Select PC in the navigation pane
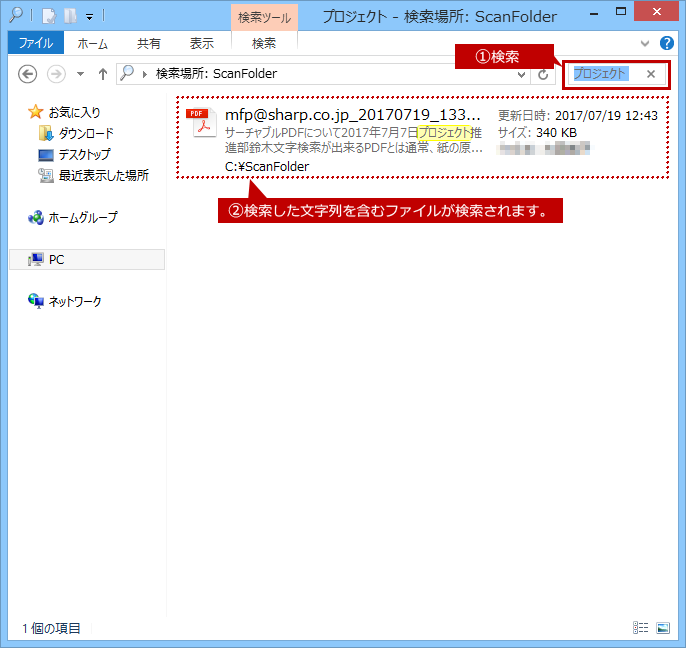686x648 pixels. [87, 259]
